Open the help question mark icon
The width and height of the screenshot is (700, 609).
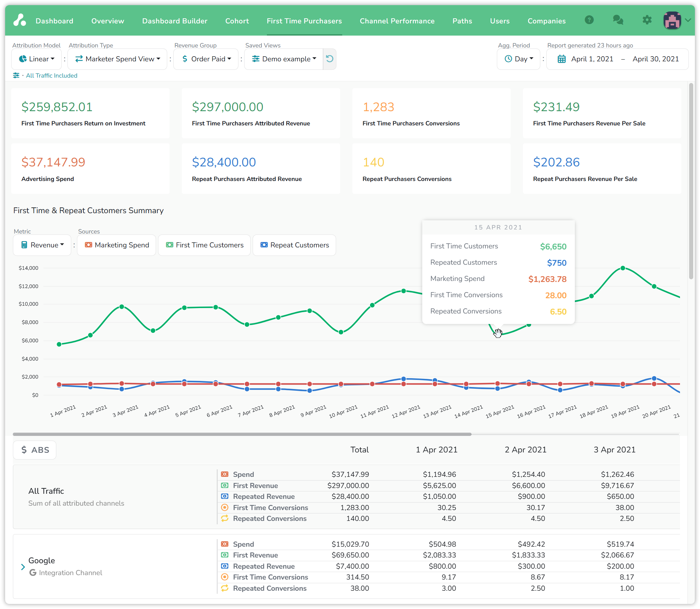589,20
